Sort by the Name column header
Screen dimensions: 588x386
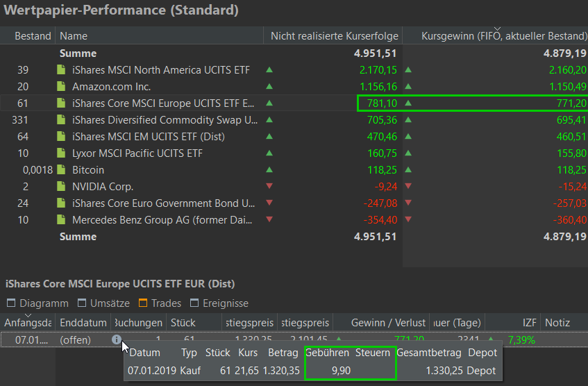(160, 36)
